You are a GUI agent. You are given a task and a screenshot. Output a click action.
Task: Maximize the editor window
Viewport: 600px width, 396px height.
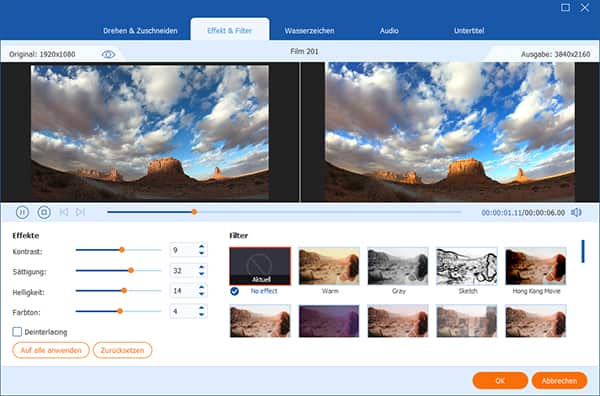pos(565,7)
